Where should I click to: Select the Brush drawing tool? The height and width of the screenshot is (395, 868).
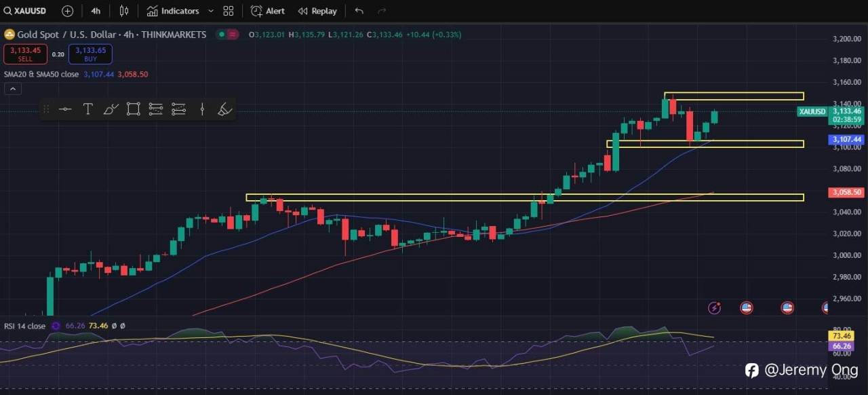click(x=111, y=109)
